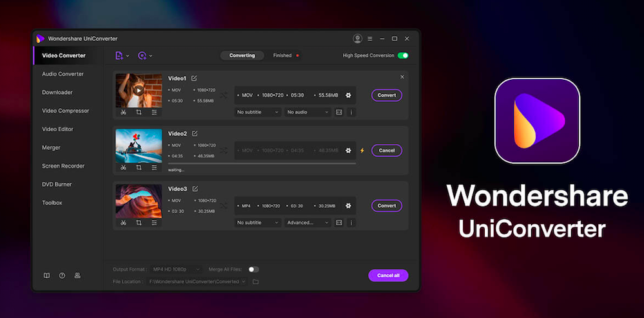Open the File Location path dropdown
Viewport: 644px width, 318px height.
(197, 281)
